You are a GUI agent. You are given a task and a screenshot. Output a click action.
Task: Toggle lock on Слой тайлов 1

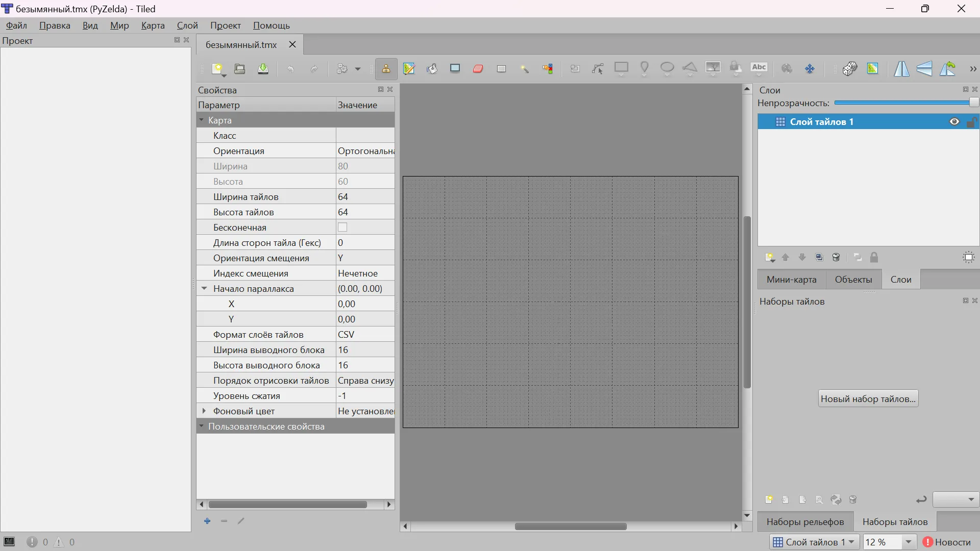coord(971,122)
